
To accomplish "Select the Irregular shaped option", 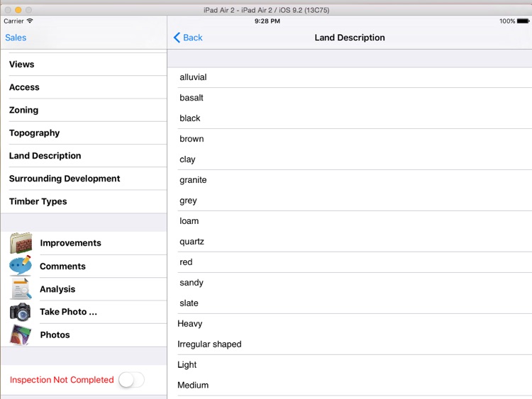I will [x=350, y=344].
